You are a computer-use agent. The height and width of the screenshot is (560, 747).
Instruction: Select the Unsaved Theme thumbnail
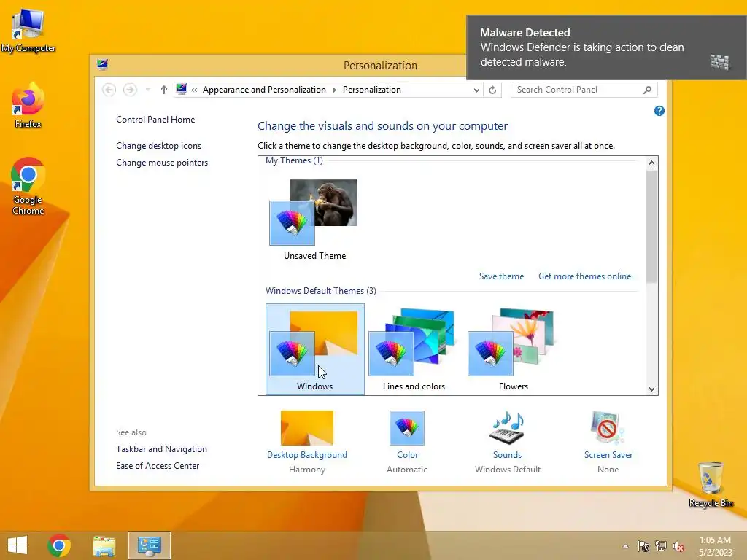pyautogui.click(x=314, y=219)
